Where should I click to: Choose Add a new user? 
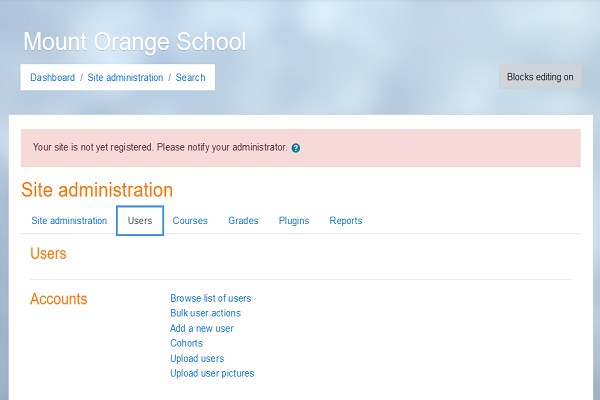[202, 328]
